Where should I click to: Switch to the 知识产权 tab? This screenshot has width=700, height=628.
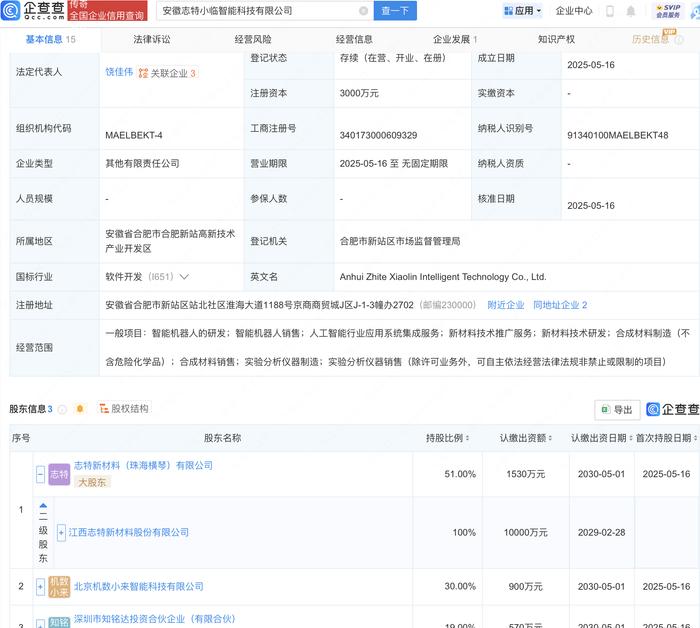tap(556, 39)
